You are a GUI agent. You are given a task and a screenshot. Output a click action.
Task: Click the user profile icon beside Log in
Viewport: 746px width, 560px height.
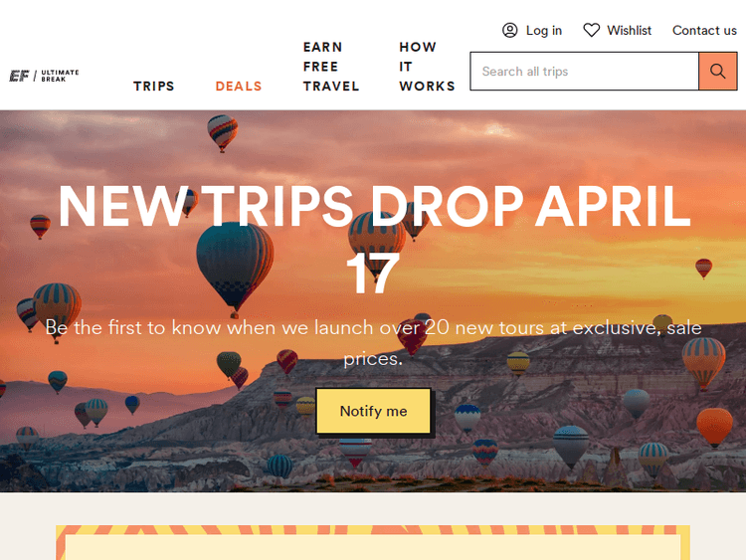click(x=509, y=31)
